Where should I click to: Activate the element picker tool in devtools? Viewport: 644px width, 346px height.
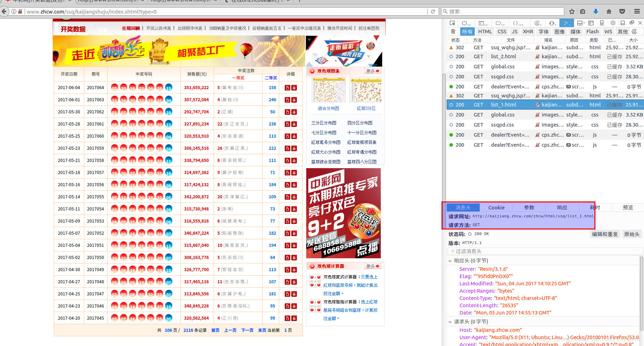pos(453,23)
